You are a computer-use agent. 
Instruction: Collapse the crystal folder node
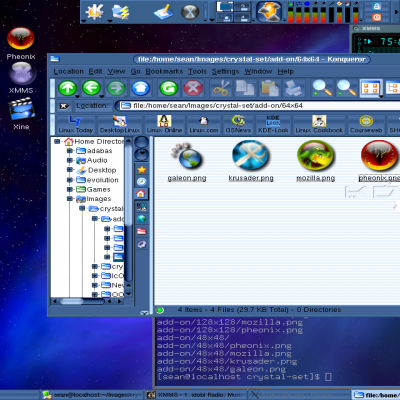pyautogui.click(x=82, y=209)
